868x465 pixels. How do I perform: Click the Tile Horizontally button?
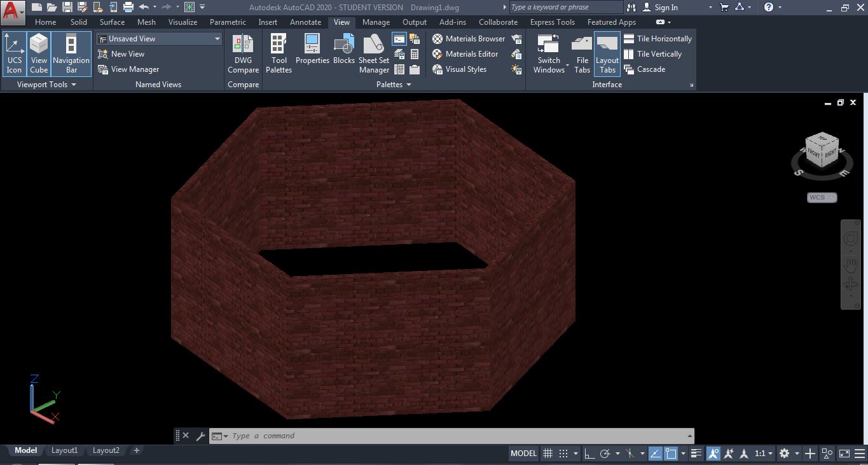(663, 38)
